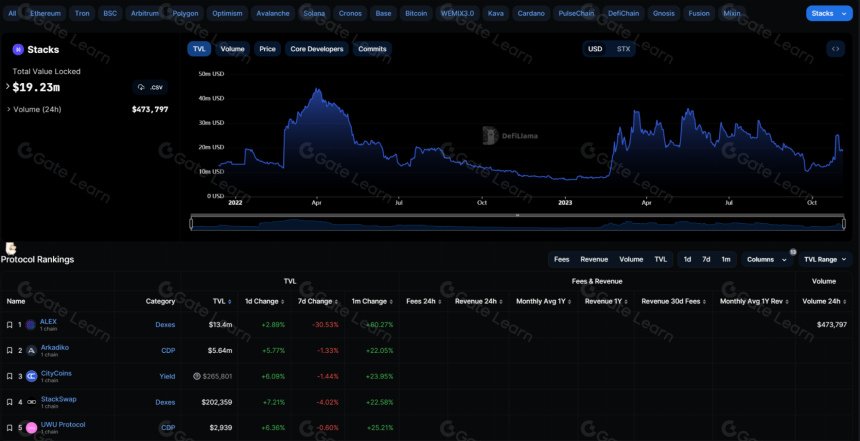The width and height of the screenshot is (860, 441).
Task: Click the chart range slider overview track
Action: [518, 224]
